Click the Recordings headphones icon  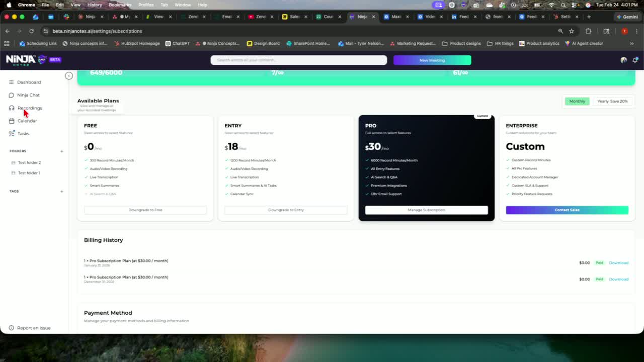12,108
